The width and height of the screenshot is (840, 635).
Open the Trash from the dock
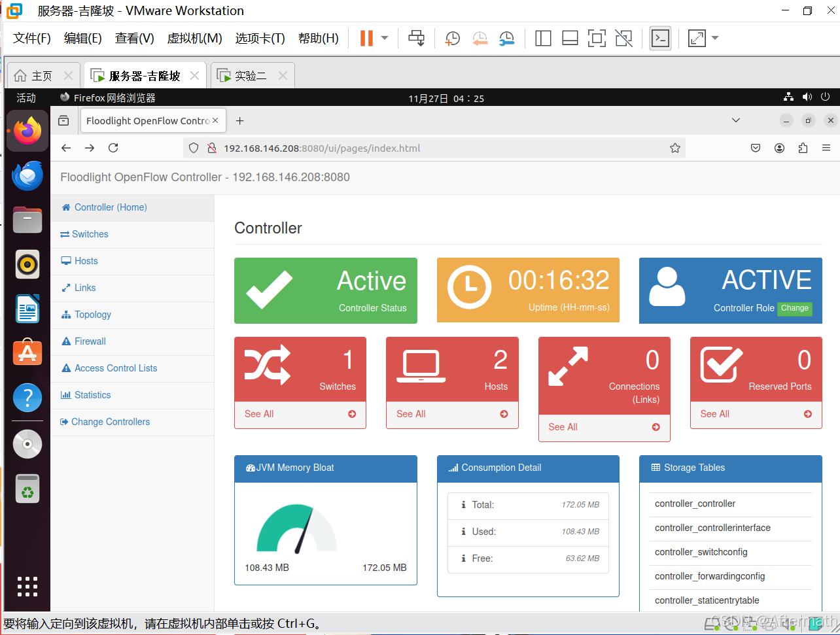point(27,489)
